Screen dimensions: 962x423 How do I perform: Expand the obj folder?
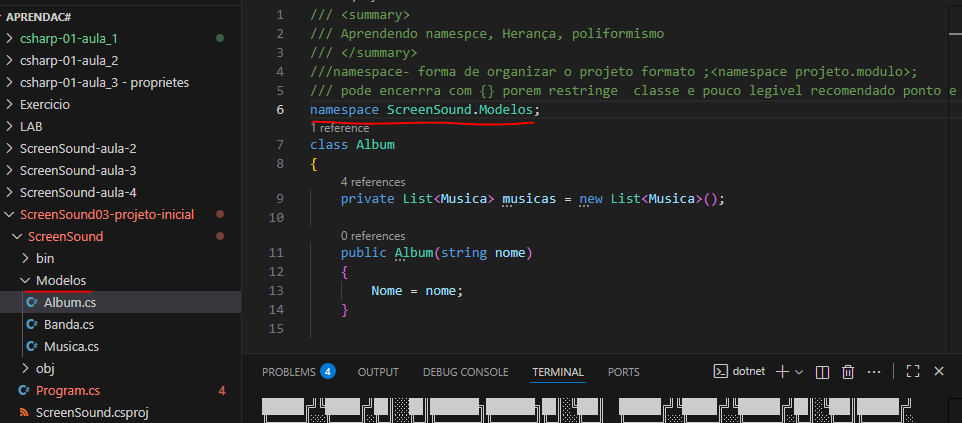click(x=25, y=368)
